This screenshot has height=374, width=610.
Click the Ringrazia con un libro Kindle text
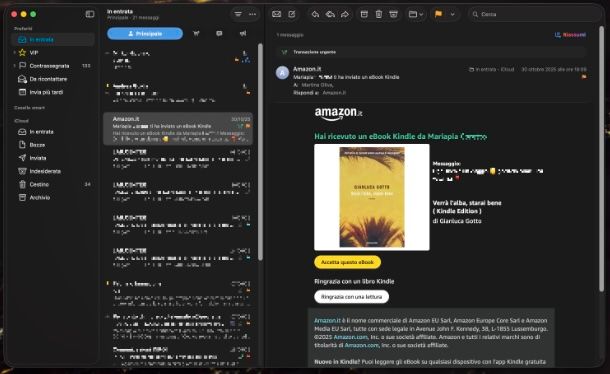click(x=354, y=281)
